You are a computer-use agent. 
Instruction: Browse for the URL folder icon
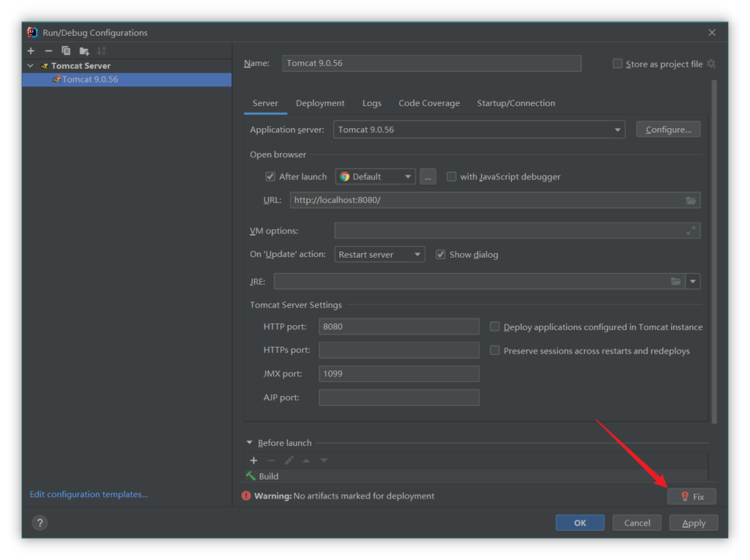pyautogui.click(x=691, y=201)
